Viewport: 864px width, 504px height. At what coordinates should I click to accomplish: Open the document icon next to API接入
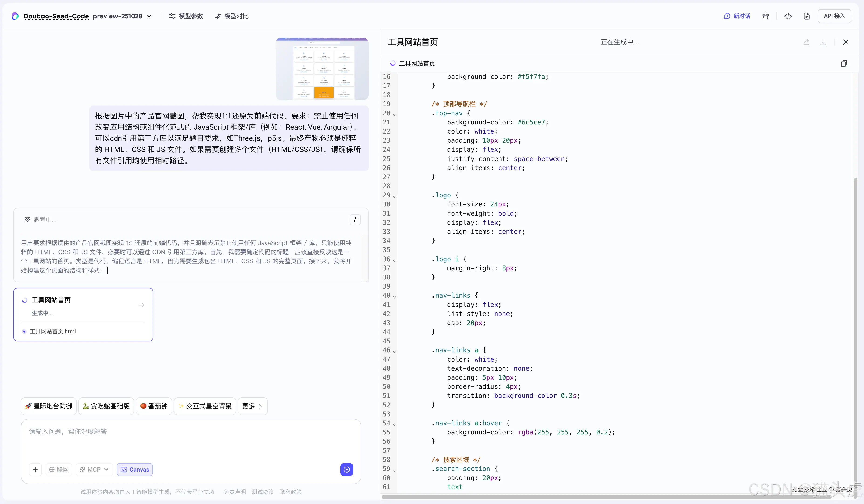tap(807, 16)
